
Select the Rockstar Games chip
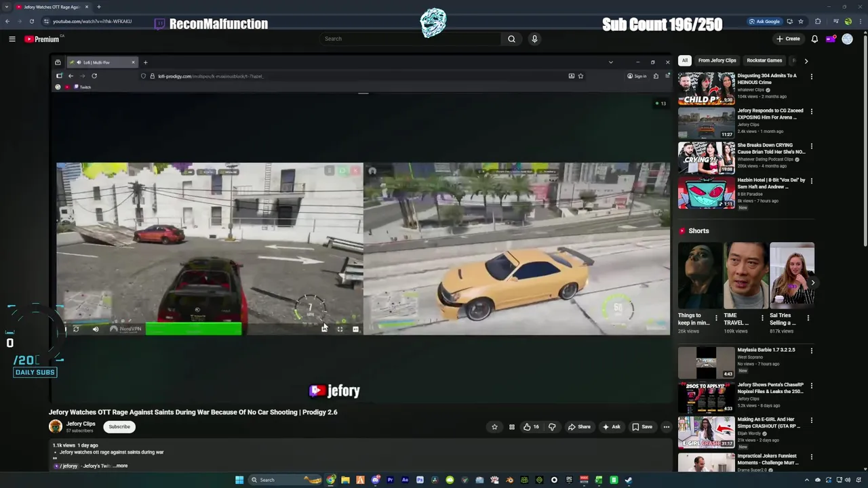point(764,60)
